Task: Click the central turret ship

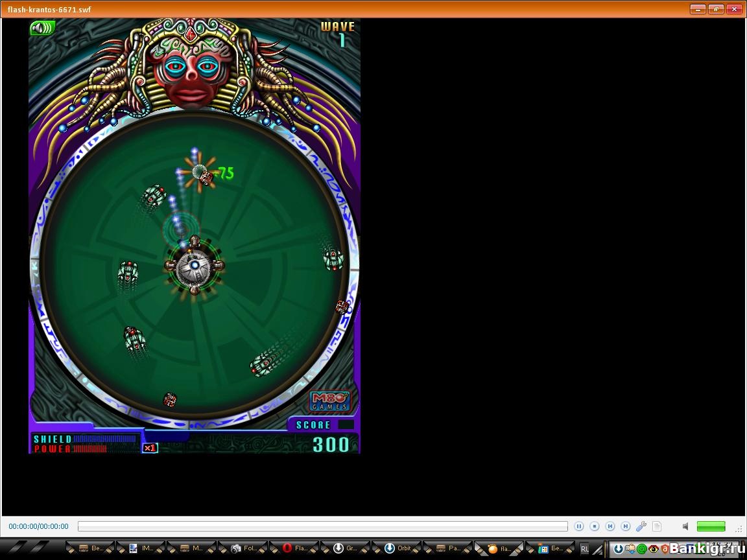Action: click(x=195, y=266)
